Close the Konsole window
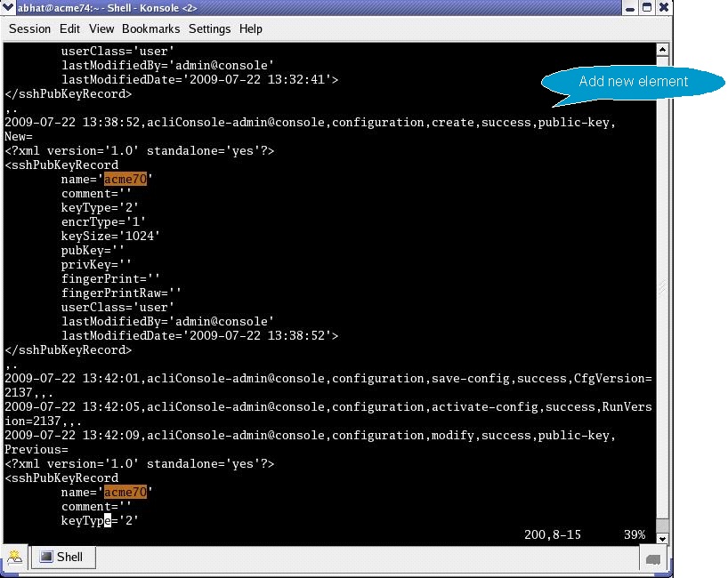Screen dimensions: 728x578 [664, 7]
